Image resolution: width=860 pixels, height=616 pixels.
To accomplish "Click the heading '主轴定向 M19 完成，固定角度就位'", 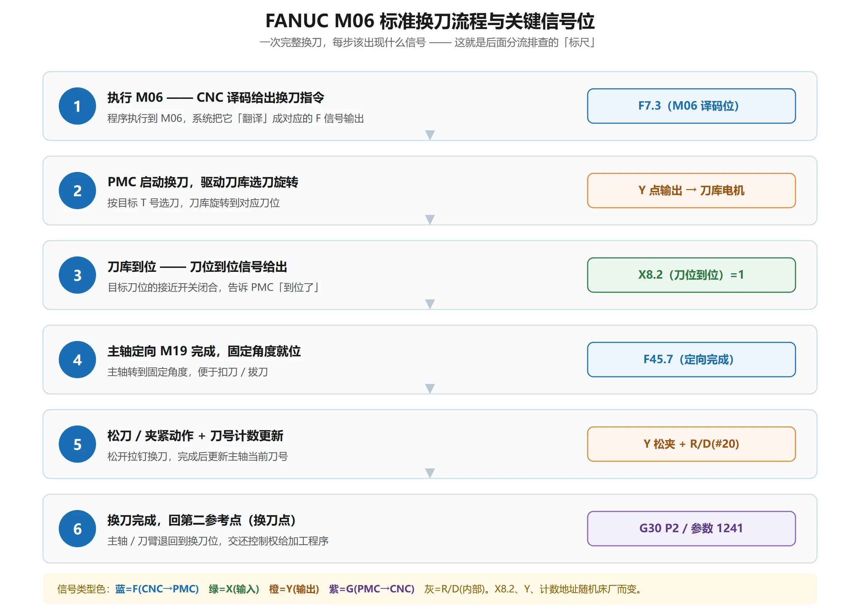I will pyautogui.click(x=204, y=351).
